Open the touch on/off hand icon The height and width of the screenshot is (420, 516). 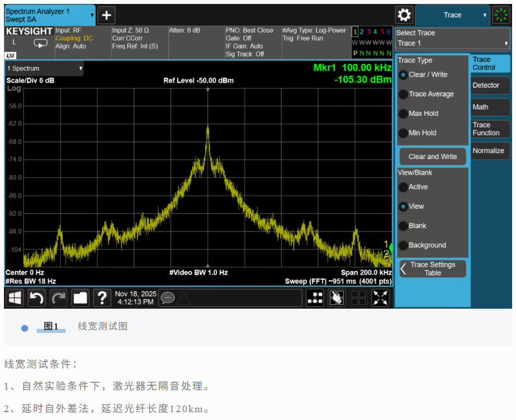coord(337,298)
